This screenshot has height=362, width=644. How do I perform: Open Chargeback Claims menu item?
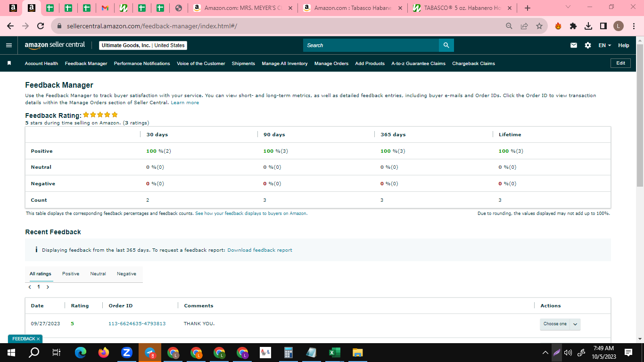click(473, 63)
